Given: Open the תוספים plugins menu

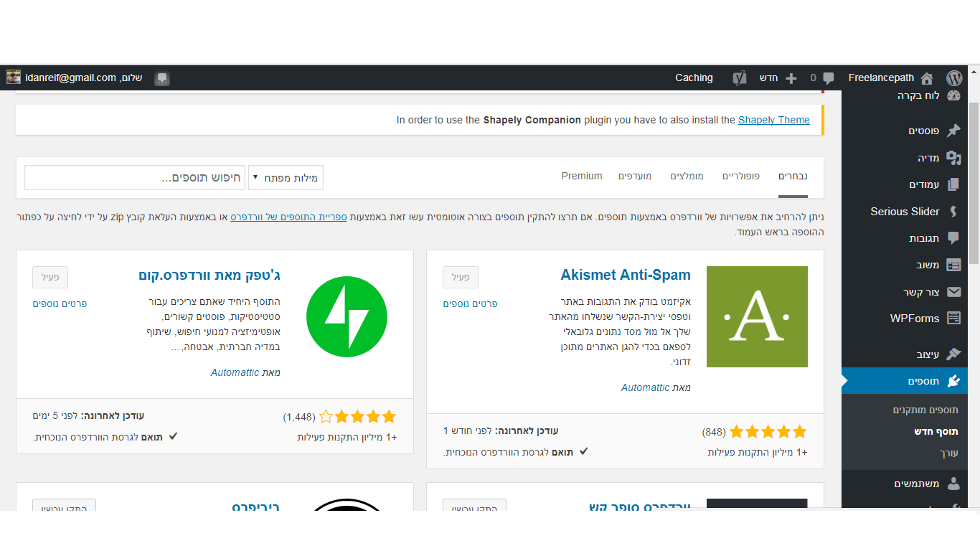Looking at the screenshot, I should [x=924, y=381].
